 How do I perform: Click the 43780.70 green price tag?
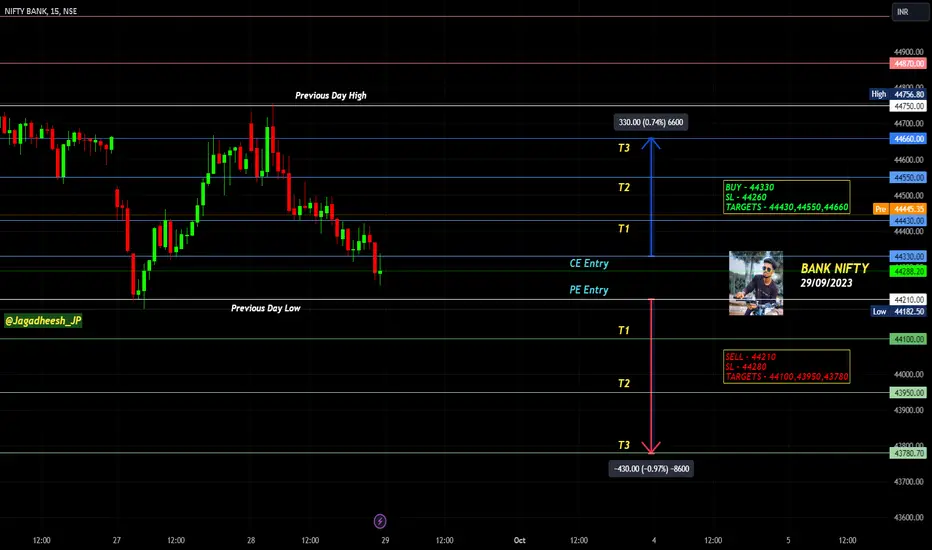[x=908, y=453]
